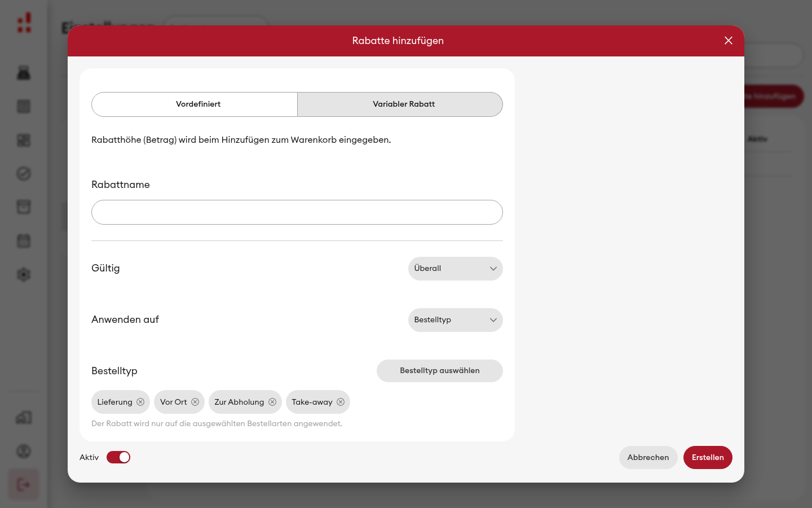Viewport: 812px width, 508px height.
Task: Open the Gültig Überall dropdown
Action: pos(456,269)
